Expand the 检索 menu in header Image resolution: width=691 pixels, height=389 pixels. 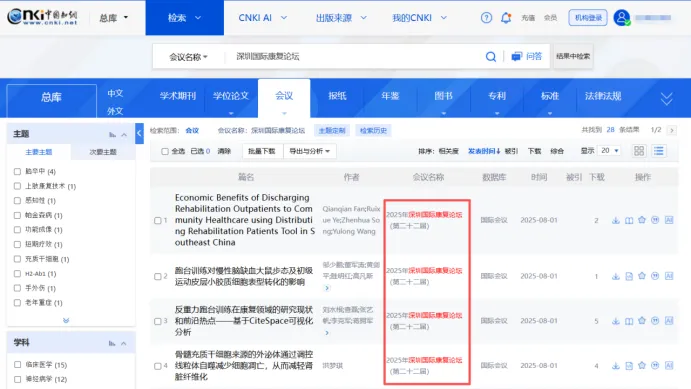(185, 18)
